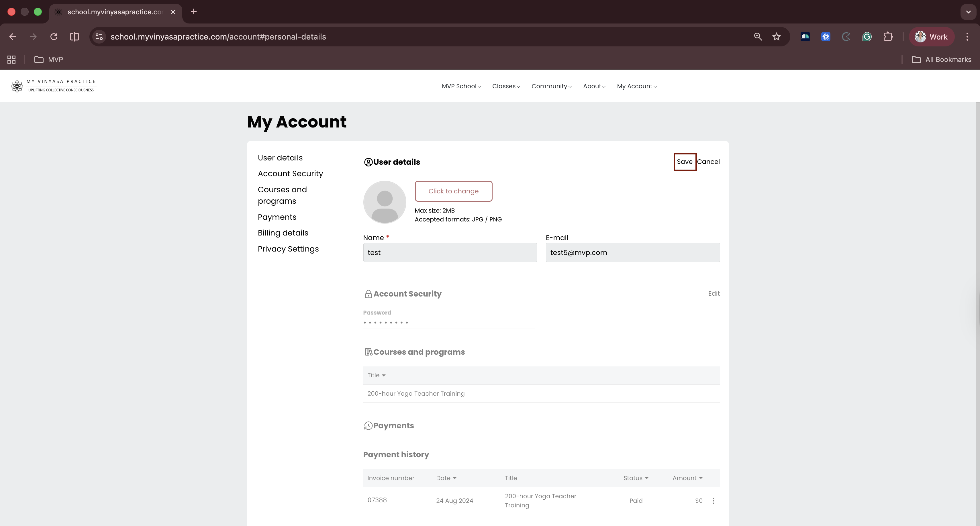
Task: Close the school.myvinyasapractice tab
Action: [173, 12]
